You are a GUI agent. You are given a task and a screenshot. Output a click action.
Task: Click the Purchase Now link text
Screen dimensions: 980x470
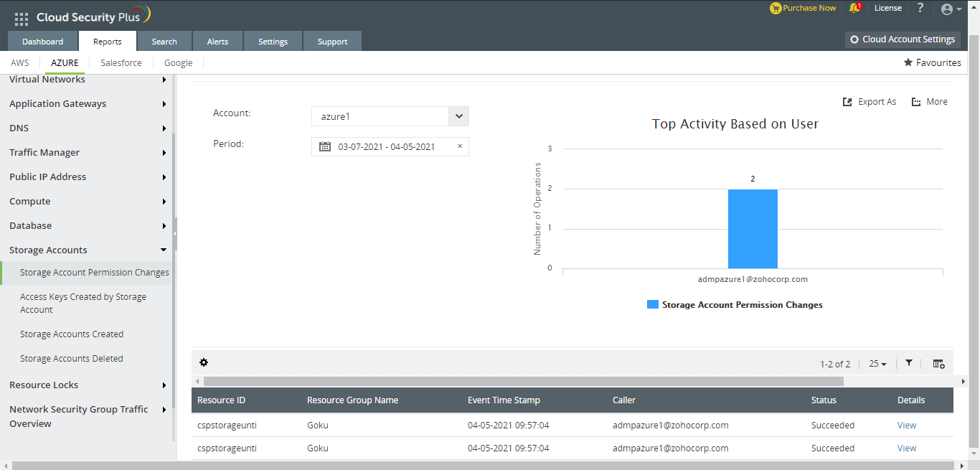809,8
